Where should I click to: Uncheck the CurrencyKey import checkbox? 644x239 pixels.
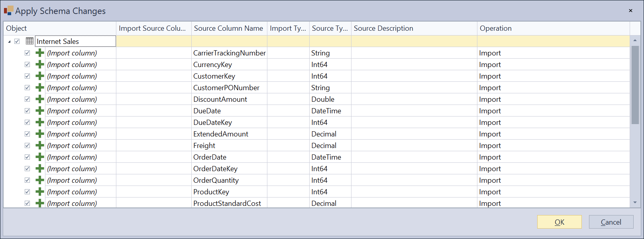pyautogui.click(x=27, y=64)
